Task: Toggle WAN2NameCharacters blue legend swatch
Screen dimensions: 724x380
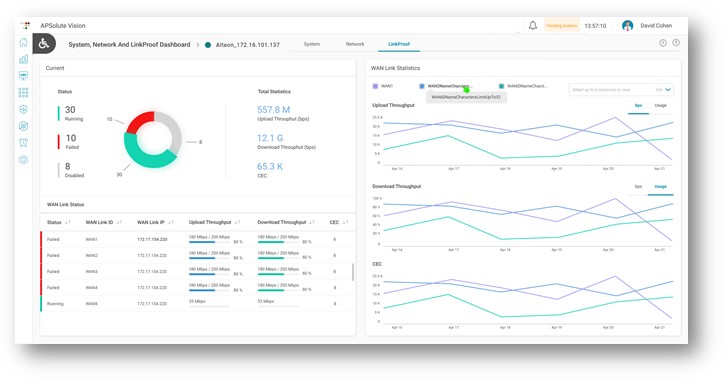Action: pos(422,86)
